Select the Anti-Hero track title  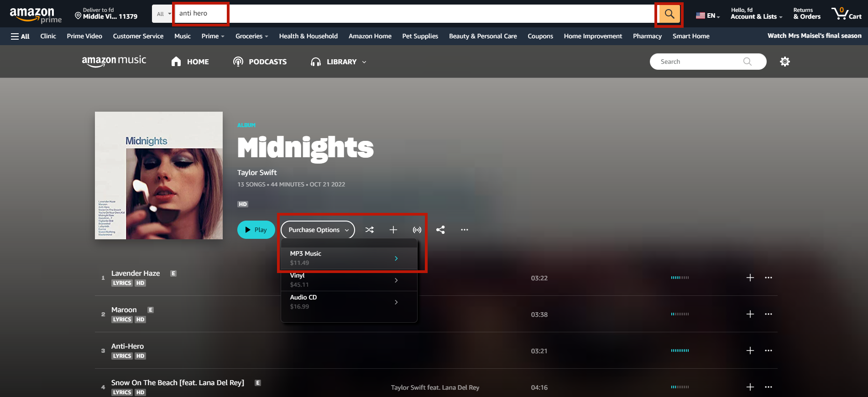coord(127,346)
